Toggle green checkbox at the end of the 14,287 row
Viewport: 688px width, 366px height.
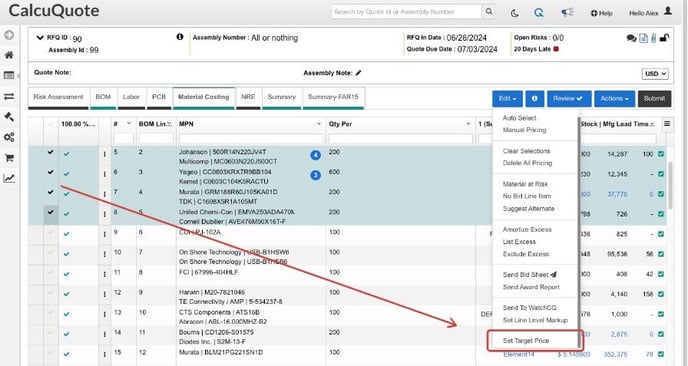(x=661, y=154)
